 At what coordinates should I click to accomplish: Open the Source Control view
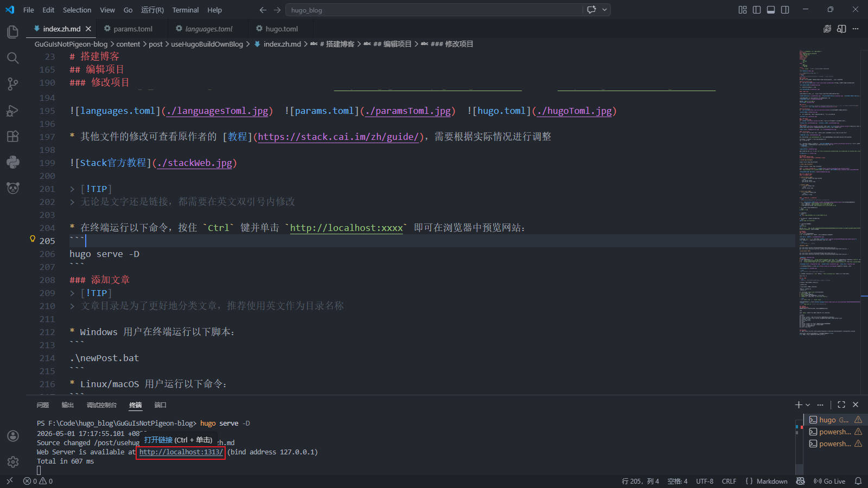[12, 84]
